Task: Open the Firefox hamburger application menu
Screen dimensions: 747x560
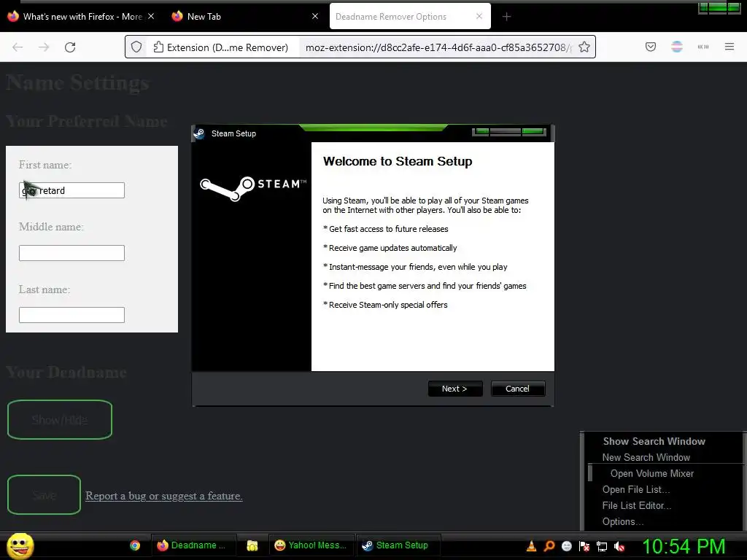Action: point(729,47)
